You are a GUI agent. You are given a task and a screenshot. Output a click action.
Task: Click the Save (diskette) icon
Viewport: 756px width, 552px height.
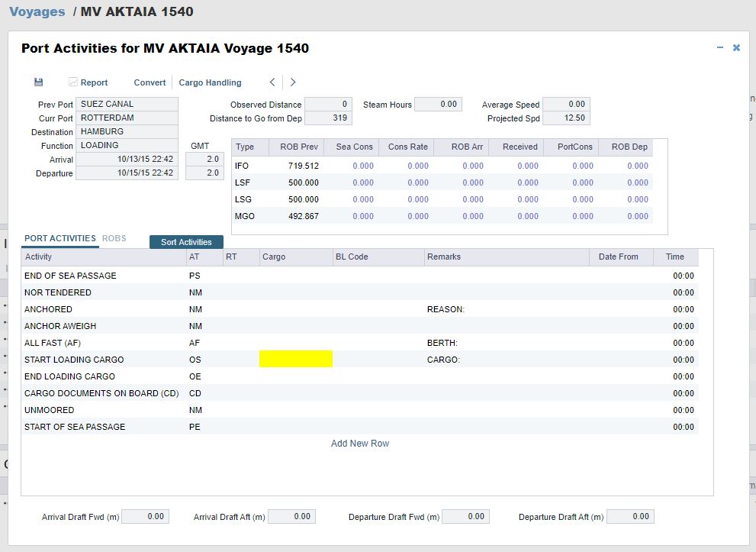(x=38, y=82)
